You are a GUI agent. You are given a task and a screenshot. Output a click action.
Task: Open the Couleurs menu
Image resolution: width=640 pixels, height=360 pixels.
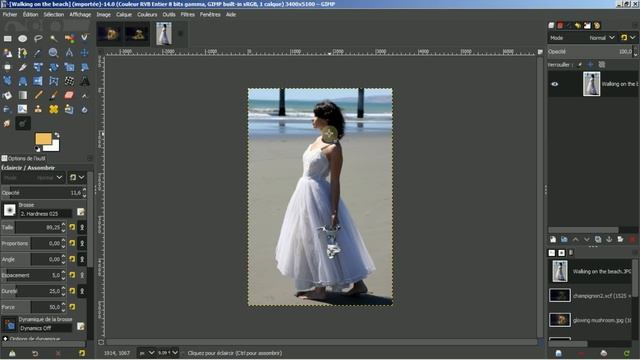coord(147,14)
